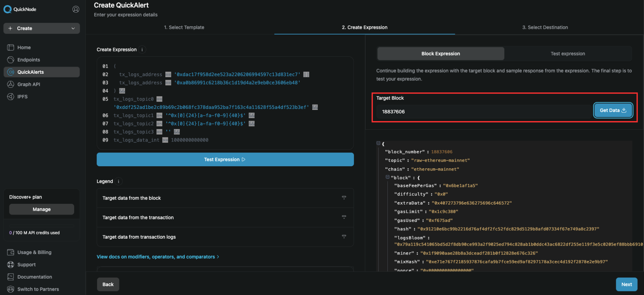
Task: Click the && operator after the 0xddf252ad topic hash
Action: click(315, 107)
